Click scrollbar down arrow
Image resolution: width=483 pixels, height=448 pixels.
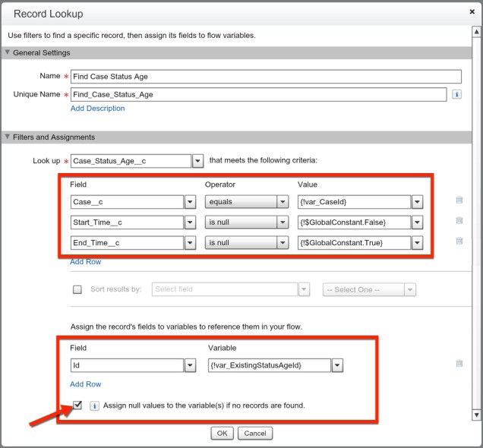coord(476,415)
